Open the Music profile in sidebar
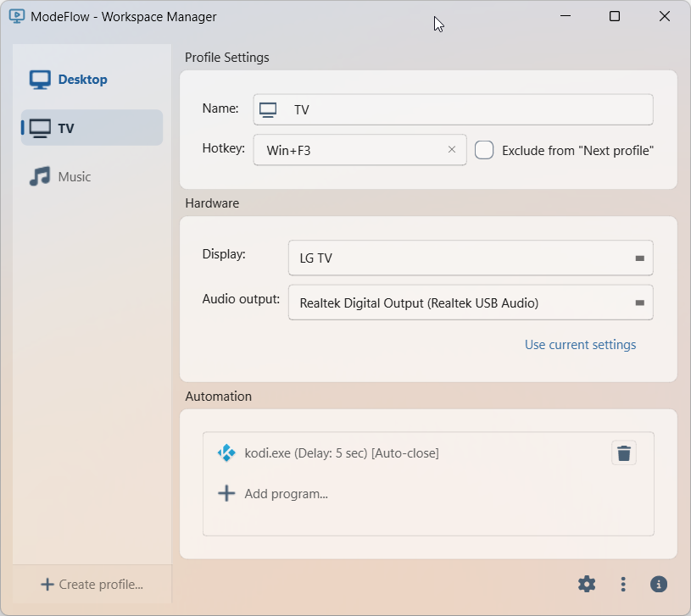The width and height of the screenshot is (691, 616). [x=92, y=176]
